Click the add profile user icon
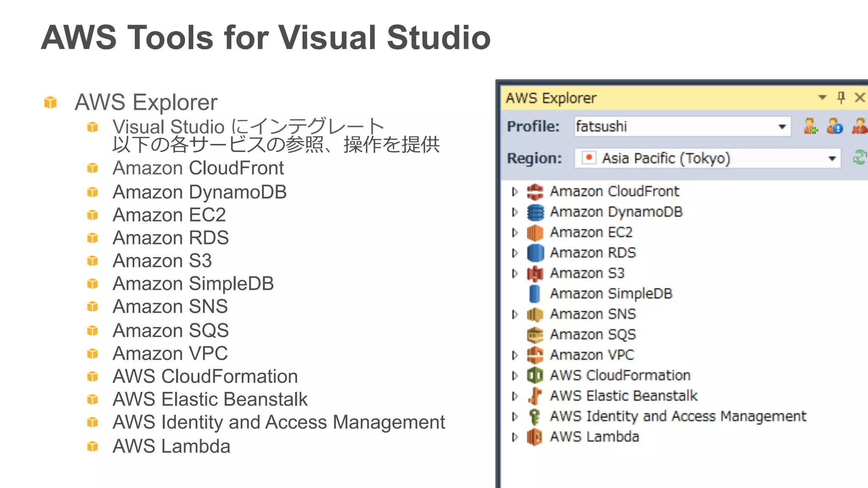The height and width of the screenshot is (488, 868). 810,126
